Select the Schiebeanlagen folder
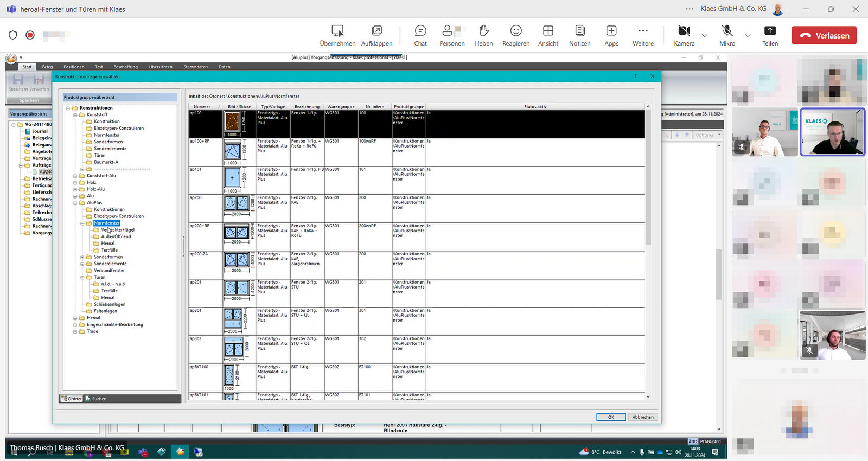Viewport: 868px width, 461px height. (110, 304)
